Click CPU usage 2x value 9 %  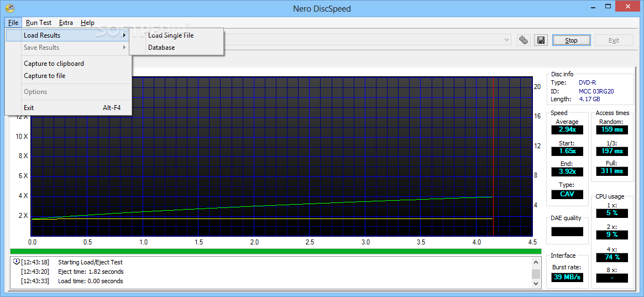click(x=612, y=235)
